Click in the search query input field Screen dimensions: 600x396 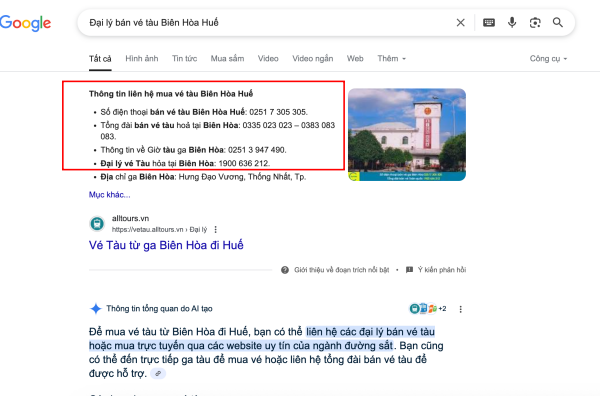268,23
